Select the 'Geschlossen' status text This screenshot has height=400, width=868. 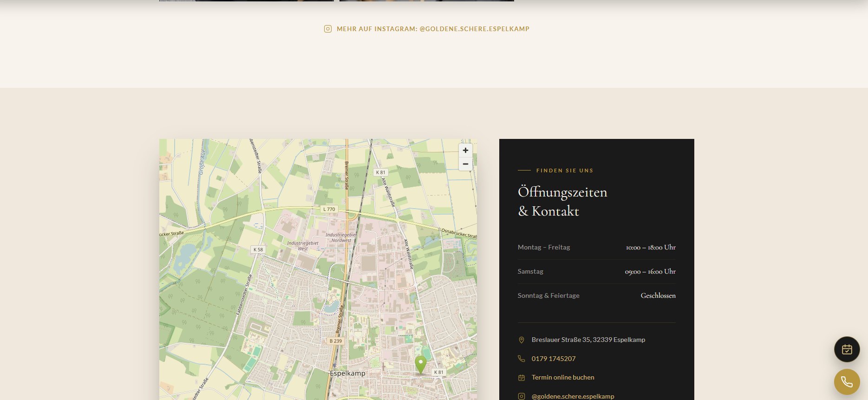click(658, 295)
